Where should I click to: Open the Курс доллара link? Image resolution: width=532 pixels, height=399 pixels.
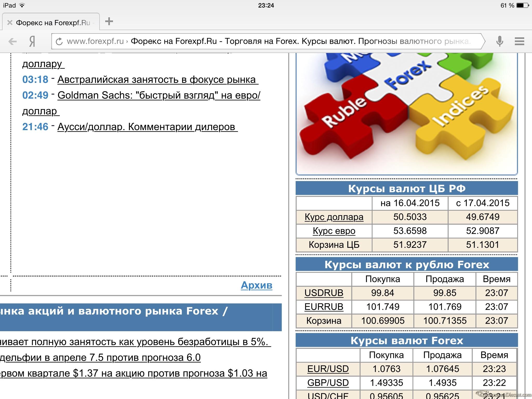pyautogui.click(x=334, y=217)
